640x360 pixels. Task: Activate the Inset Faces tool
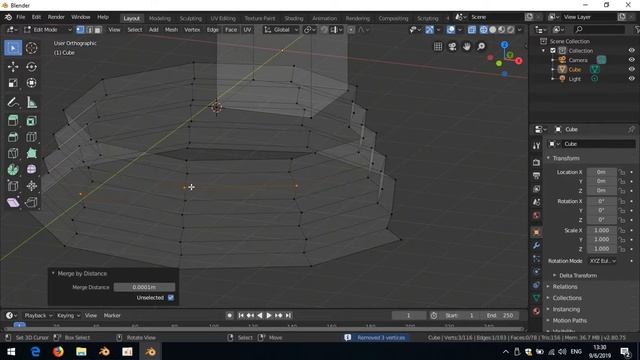31,121
